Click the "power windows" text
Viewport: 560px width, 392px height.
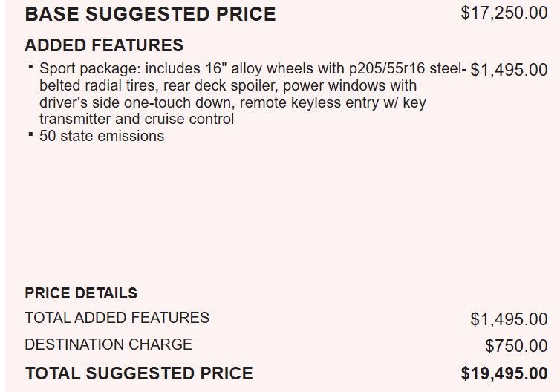pyautogui.click(x=330, y=85)
